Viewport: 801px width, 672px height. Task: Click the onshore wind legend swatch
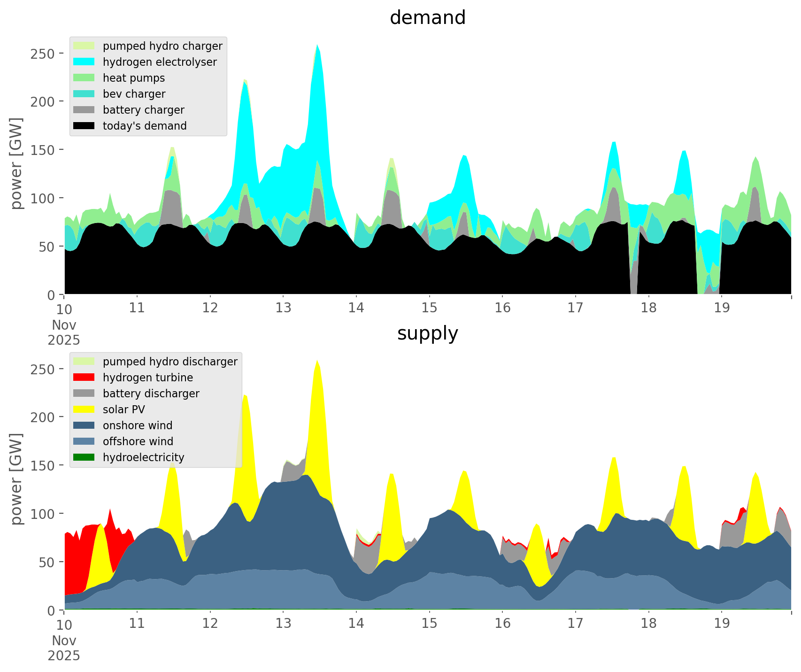click(84, 425)
